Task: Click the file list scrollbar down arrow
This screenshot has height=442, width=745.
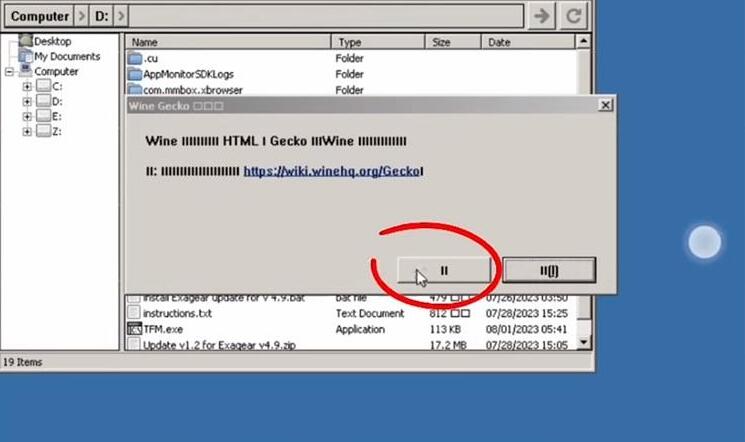Action: tap(585, 343)
